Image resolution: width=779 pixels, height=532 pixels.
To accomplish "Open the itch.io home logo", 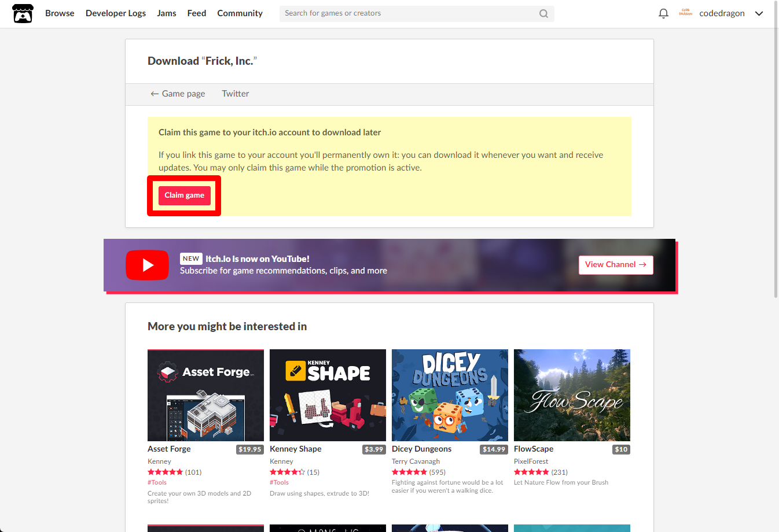I will click(23, 13).
